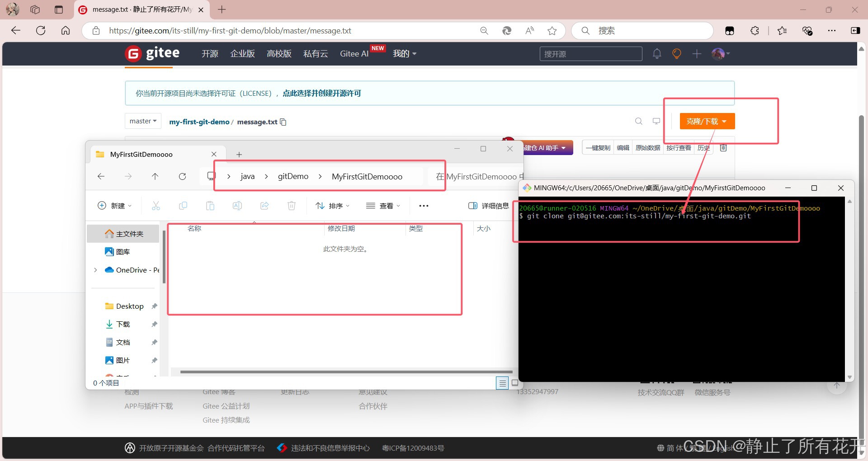Screen dimensions: 868x461
Task: Click the 编辑 button
Action: (623, 148)
